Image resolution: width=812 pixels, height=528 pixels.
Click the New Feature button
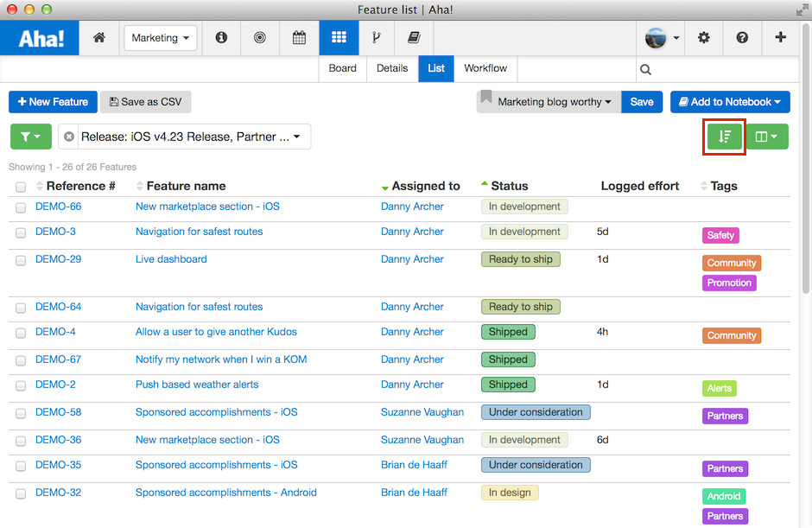(x=53, y=101)
